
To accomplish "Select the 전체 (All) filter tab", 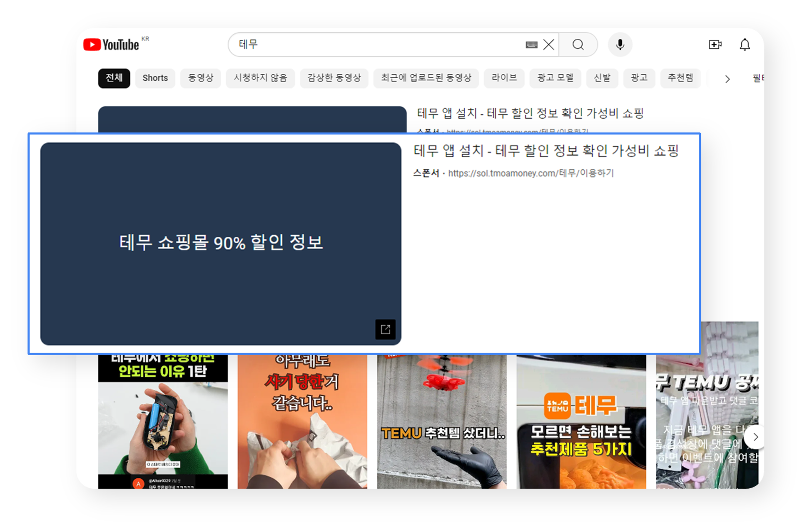I will 116,78.
